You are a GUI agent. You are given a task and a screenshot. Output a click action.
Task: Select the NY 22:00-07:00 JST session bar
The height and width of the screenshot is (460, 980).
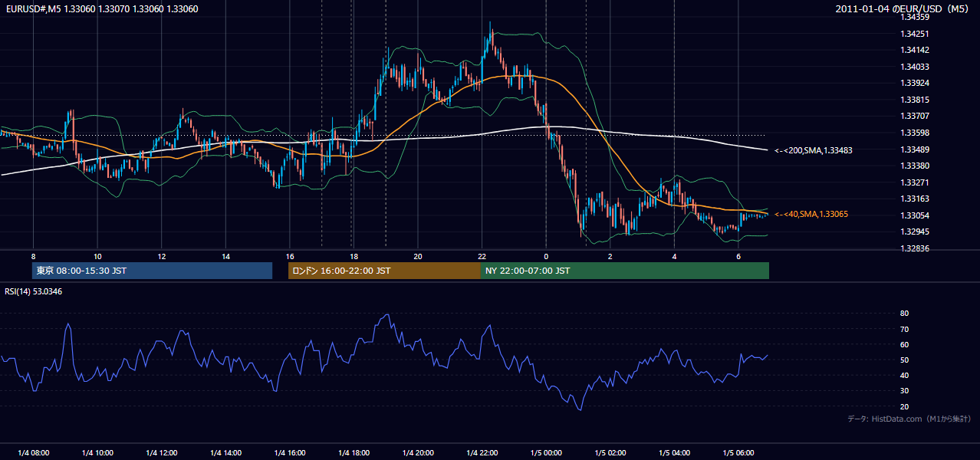(625, 271)
